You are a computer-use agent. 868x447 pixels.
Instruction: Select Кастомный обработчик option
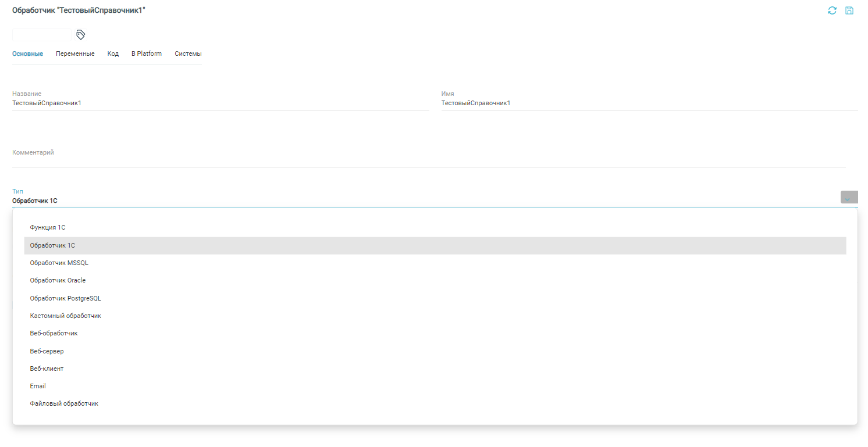tap(65, 316)
